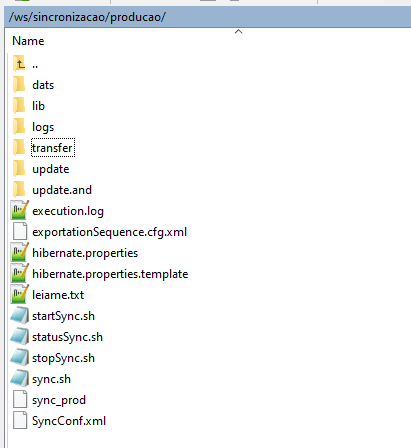Click the startSync.sh script icon
Viewport: 411px width, 448px height.
20,315
